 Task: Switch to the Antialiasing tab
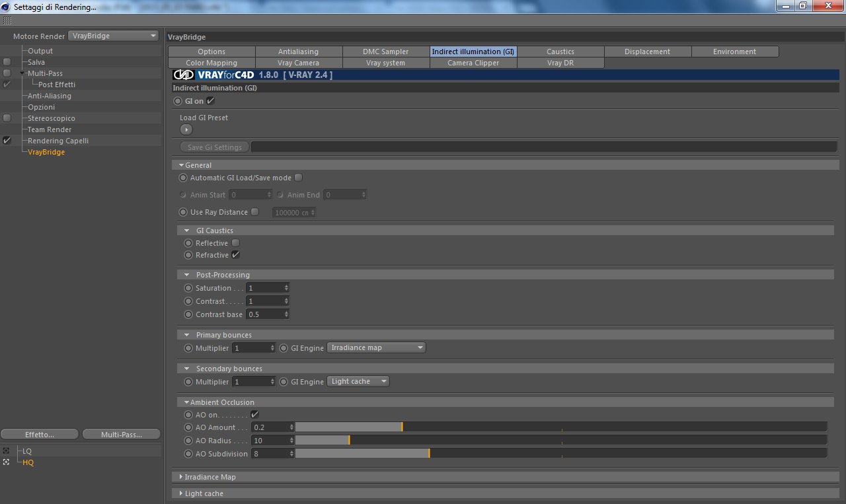click(x=299, y=52)
